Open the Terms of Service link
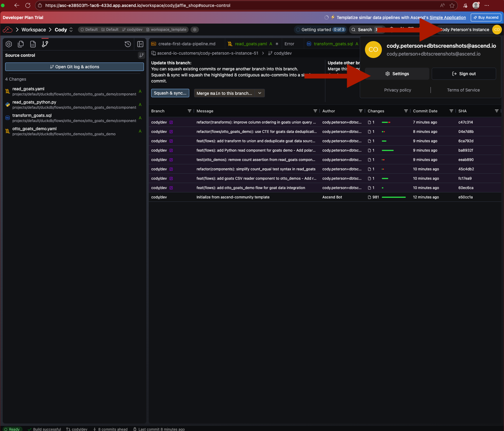The height and width of the screenshot is (431, 504). click(x=463, y=90)
